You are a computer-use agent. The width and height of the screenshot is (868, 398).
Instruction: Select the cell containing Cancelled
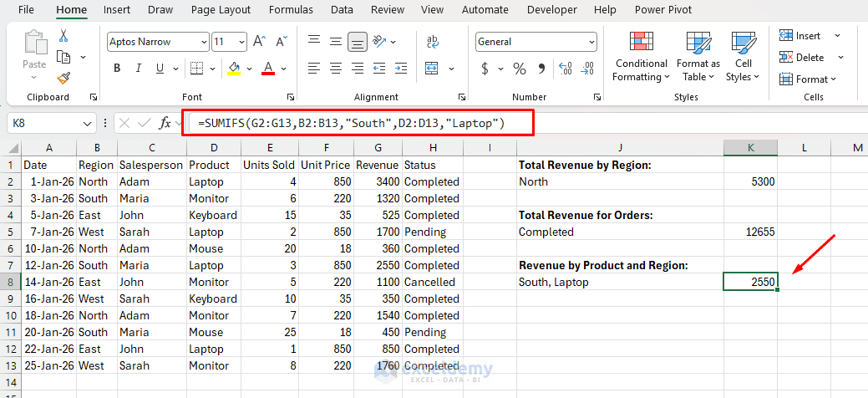coord(433,282)
